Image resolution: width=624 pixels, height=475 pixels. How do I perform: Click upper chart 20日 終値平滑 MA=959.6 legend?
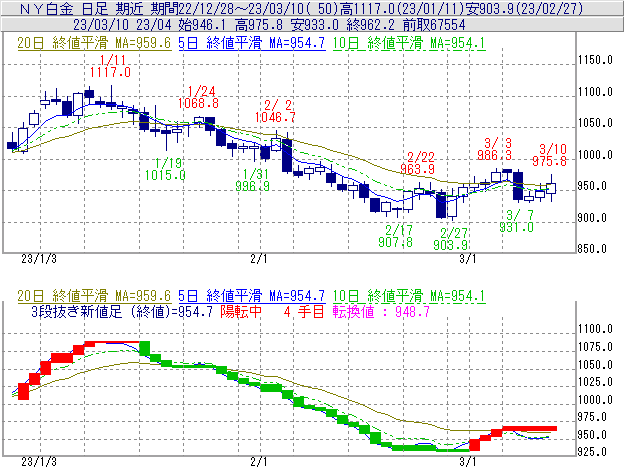coord(94,43)
